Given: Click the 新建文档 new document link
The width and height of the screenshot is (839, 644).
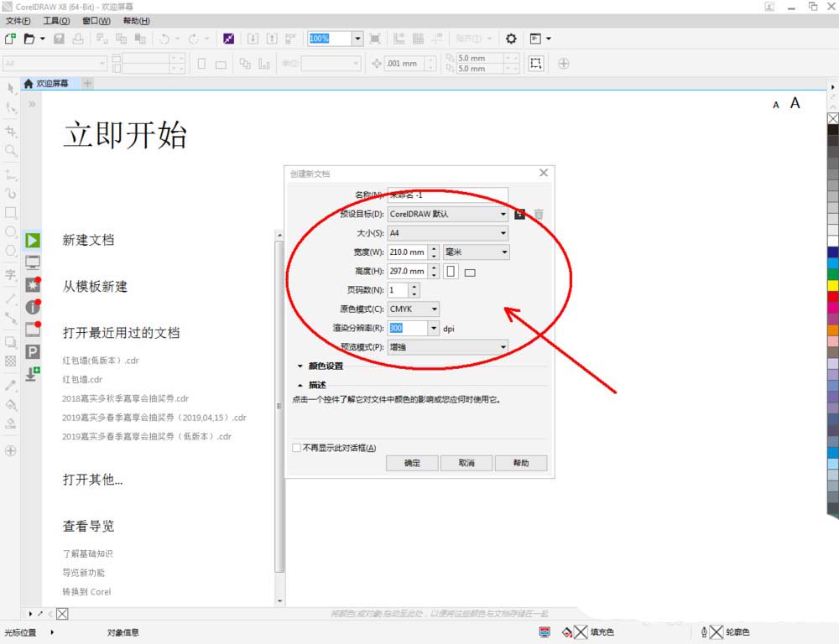Looking at the screenshot, I should click(88, 240).
